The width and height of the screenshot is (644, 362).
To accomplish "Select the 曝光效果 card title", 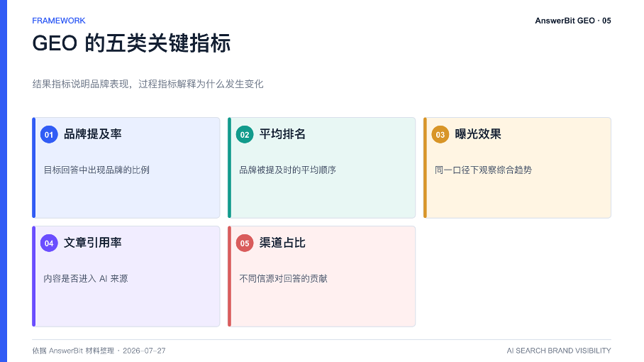I will (477, 134).
